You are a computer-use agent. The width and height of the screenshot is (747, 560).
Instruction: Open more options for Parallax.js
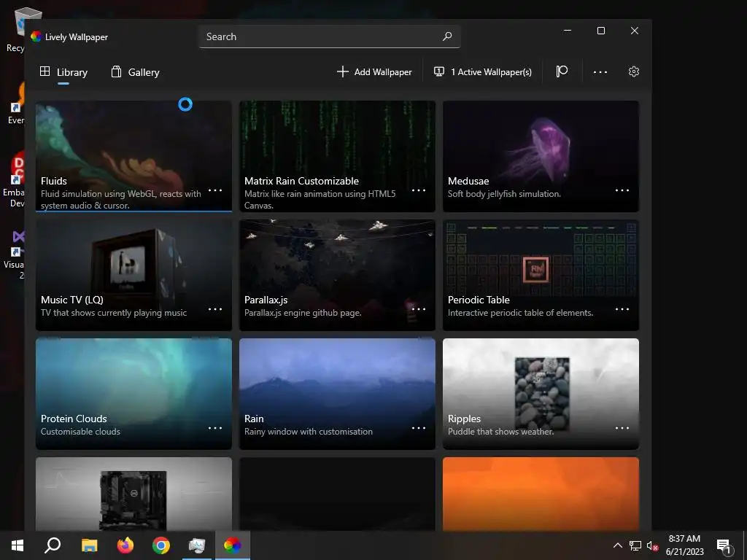pyautogui.click(x=419, y=309)
